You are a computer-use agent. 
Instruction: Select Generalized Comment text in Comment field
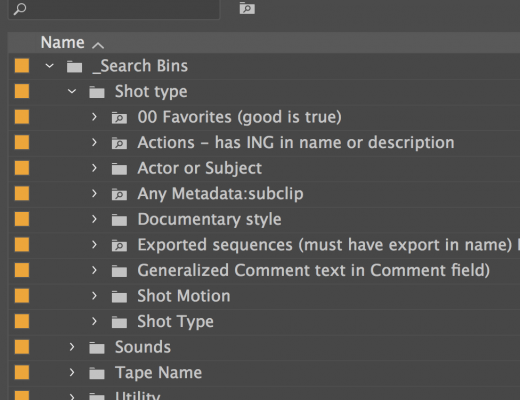(314, 271)
